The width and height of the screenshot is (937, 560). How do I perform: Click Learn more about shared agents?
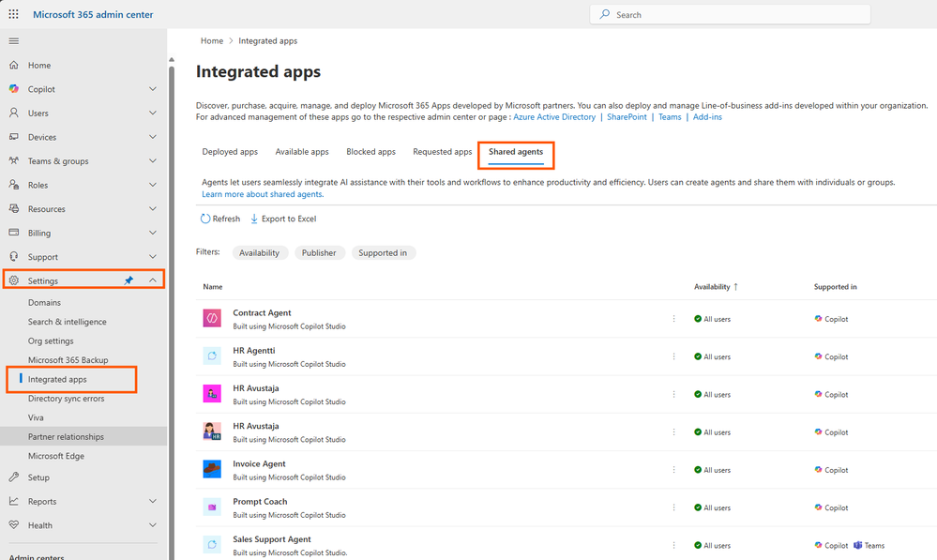pyautogui.click(x=263, y=194)
